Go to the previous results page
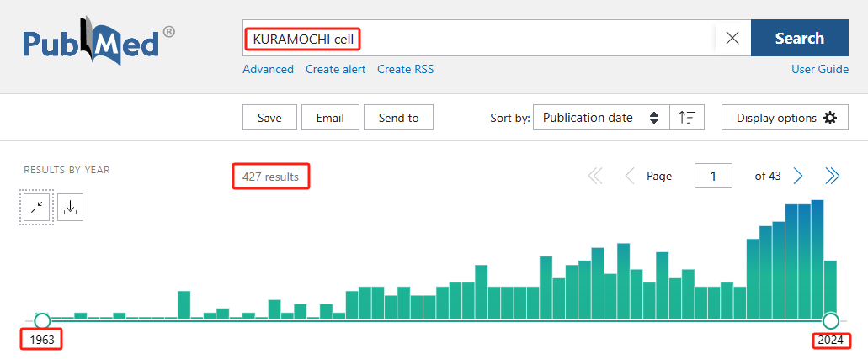The height and width of the screenshot is (359, 868). click(629, 176)
